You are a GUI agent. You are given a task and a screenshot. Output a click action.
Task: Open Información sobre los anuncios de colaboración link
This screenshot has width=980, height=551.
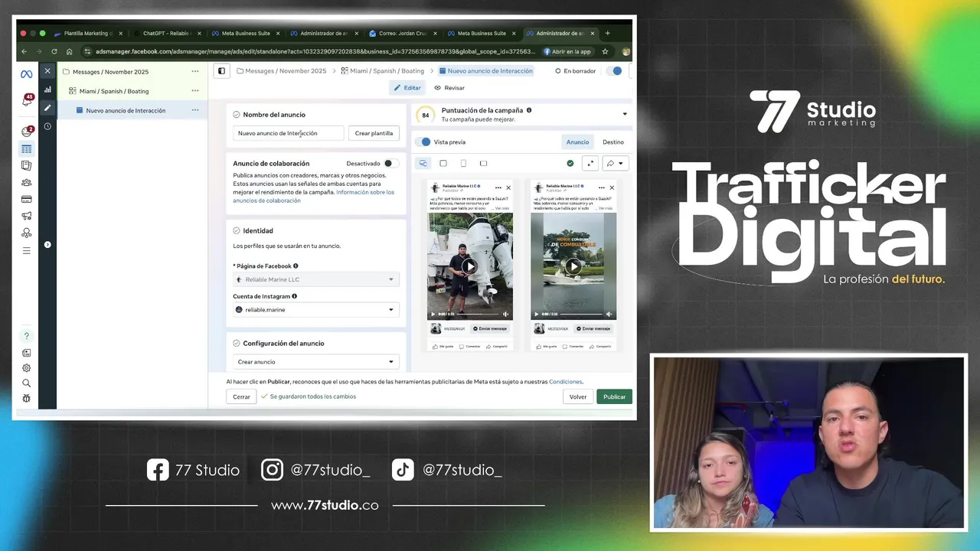pyautogui.click(x=313, y=197)
